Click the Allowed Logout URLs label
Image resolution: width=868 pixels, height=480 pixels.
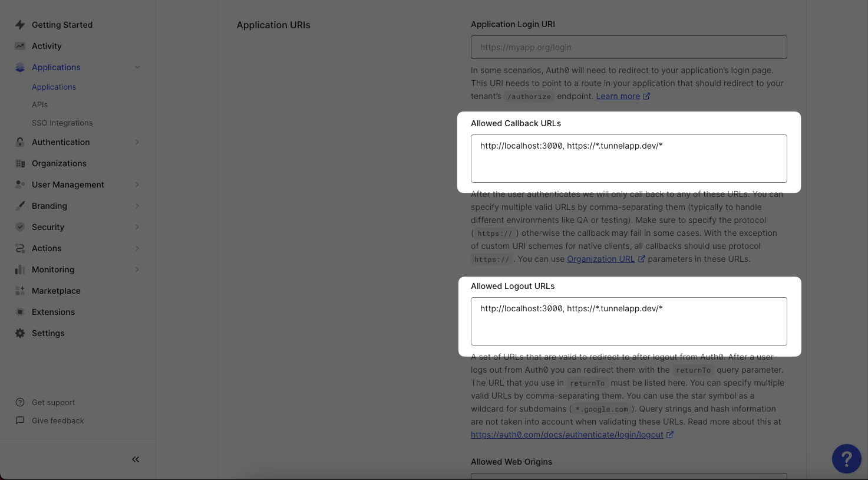(513, 286)
